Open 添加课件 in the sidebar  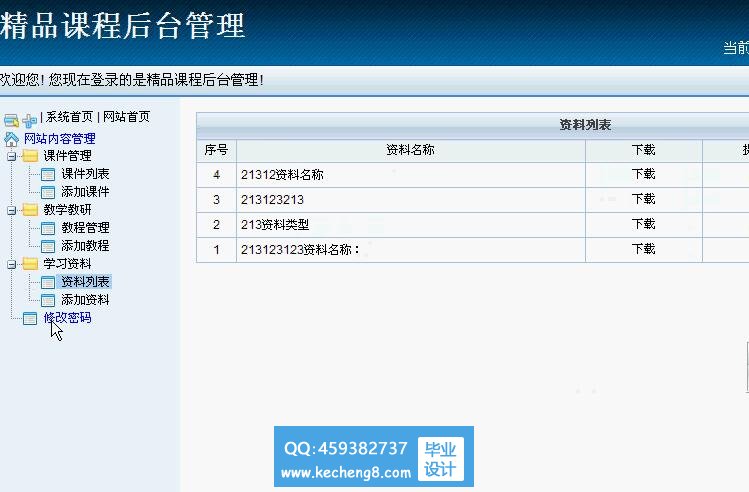pyautogui.click(x=85, y=192)
